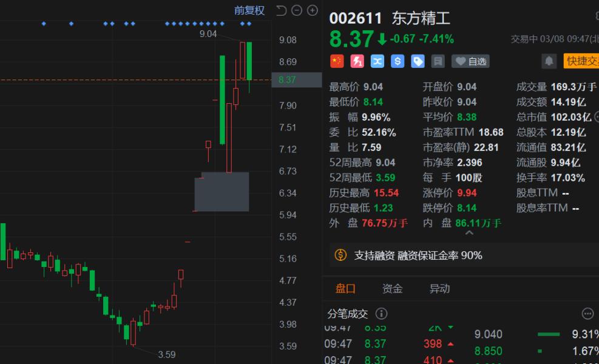The height and width of the screenshot is (364, 599).
Task: Click 最高价 9.04 value
Action: [x=373, y=87]
